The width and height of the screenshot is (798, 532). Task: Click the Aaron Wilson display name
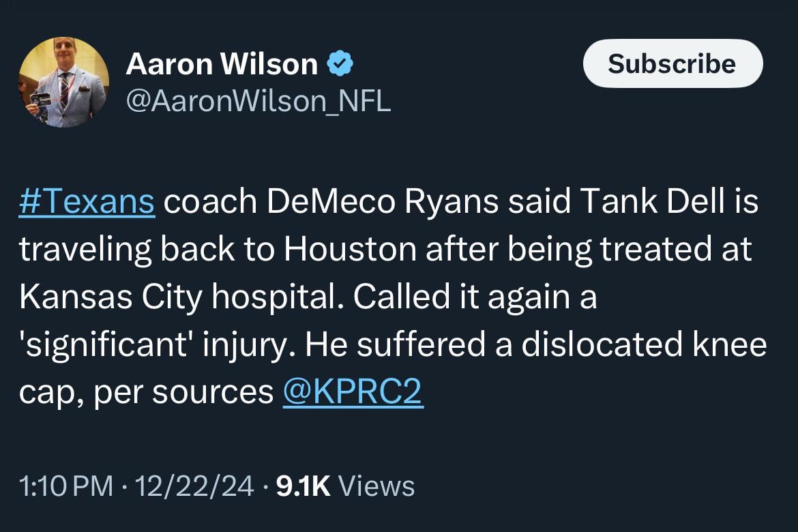[222, 65]
